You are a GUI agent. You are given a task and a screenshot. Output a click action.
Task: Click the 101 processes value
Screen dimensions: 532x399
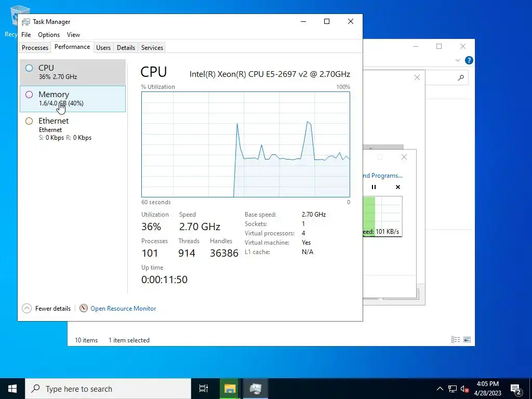point(150,253)
